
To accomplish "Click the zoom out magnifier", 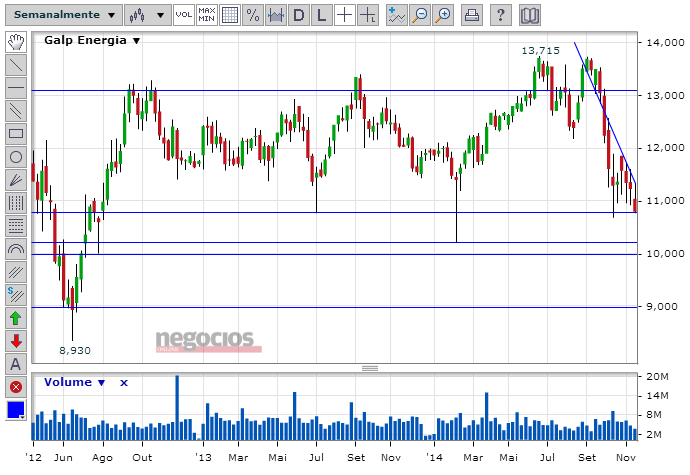I will click(420, 15).
